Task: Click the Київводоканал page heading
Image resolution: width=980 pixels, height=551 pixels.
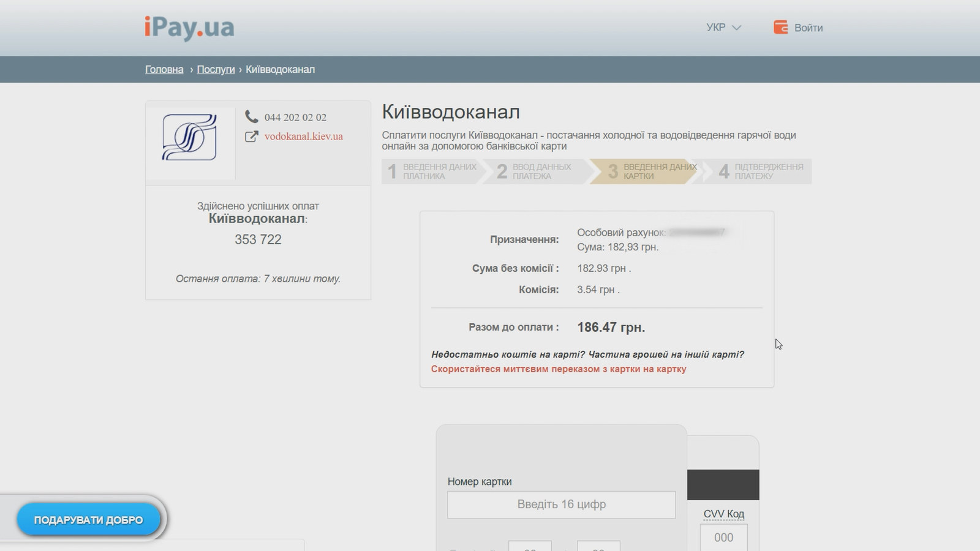Action: (x=451, y=112)
